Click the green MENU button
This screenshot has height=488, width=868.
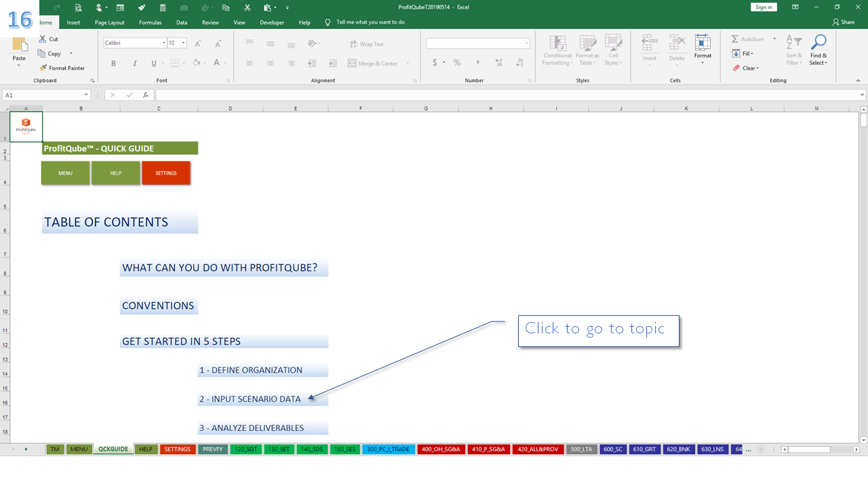[x=65, y=173]
